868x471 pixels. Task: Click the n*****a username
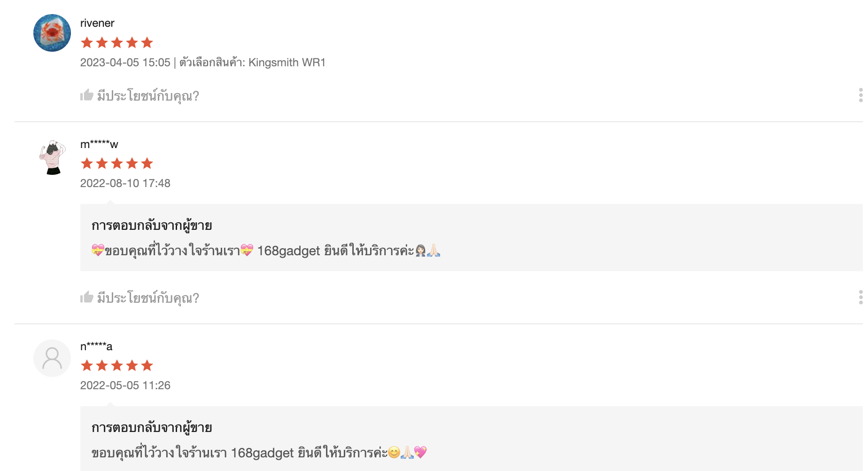[x=96, y=346]
